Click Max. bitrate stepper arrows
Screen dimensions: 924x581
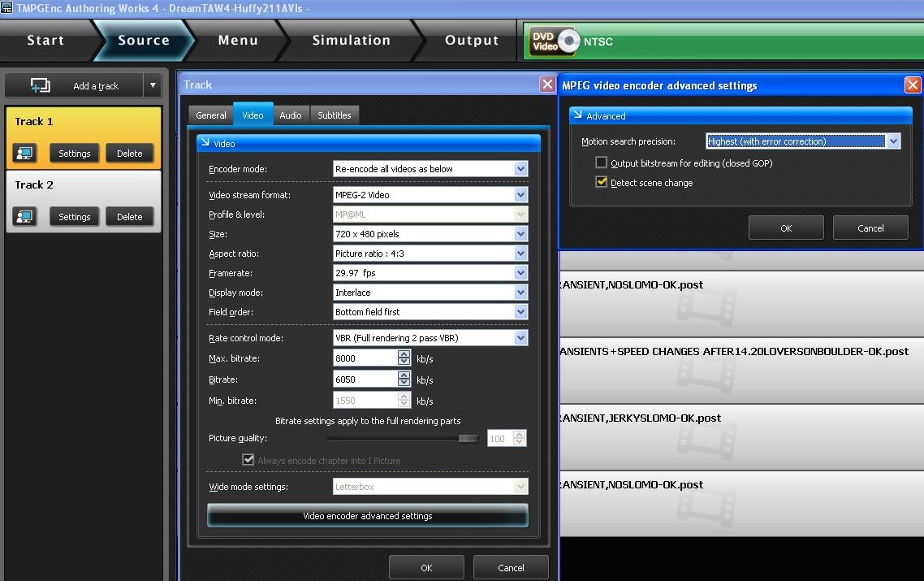[404, 358]
